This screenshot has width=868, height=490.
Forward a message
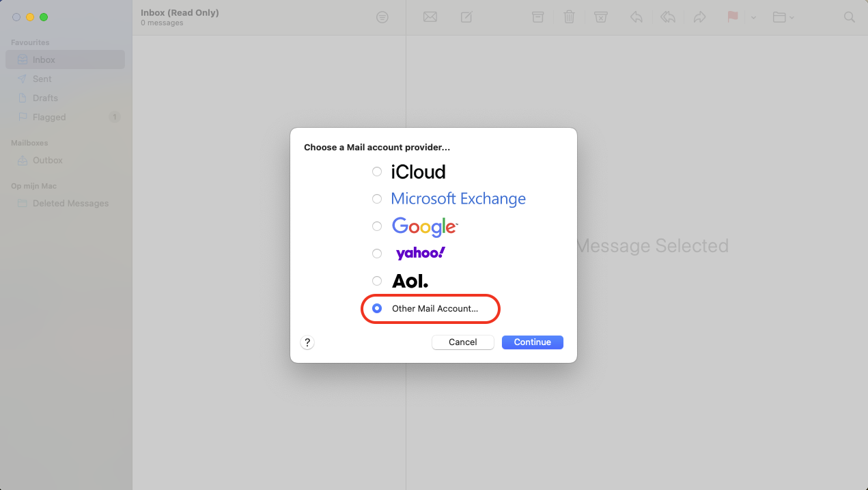[699, 17]
